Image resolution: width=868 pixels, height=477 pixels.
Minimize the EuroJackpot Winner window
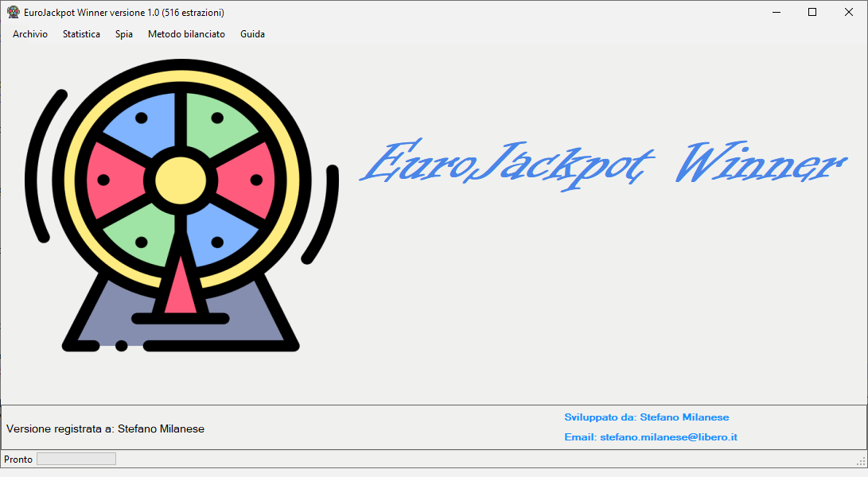pyautogui.click(x=777, y=12)
